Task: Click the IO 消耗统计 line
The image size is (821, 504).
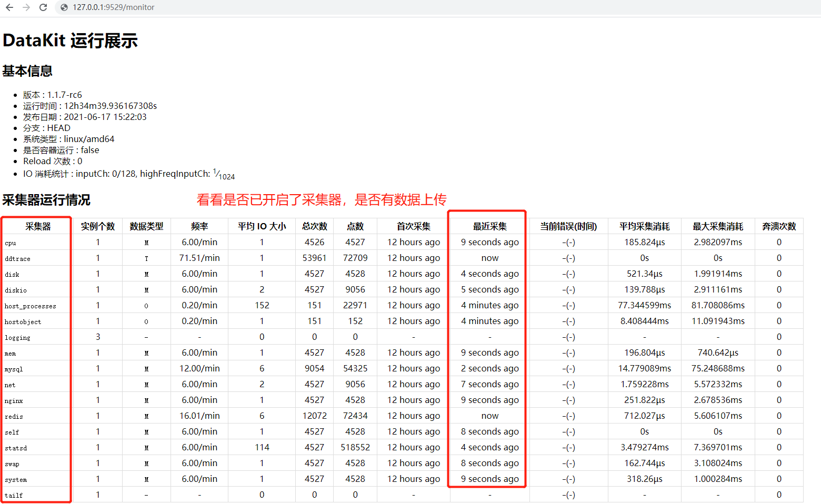Action: 129,174
